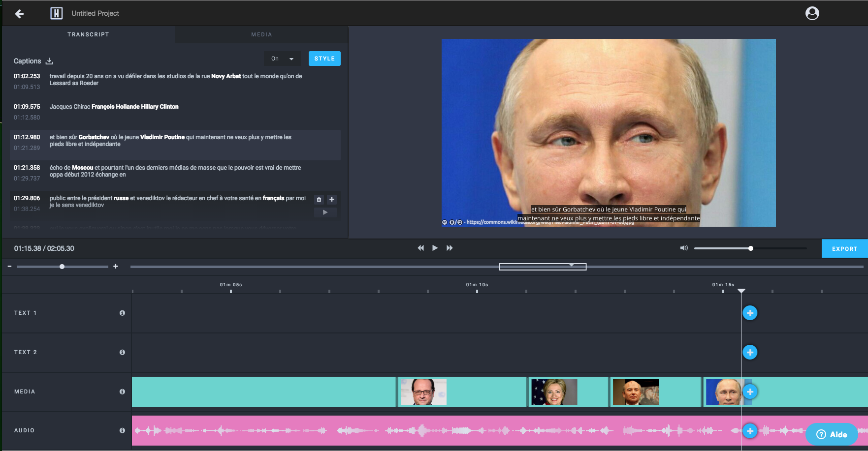
Task: Click the Untitled Project title
Action: coord(95,13)
